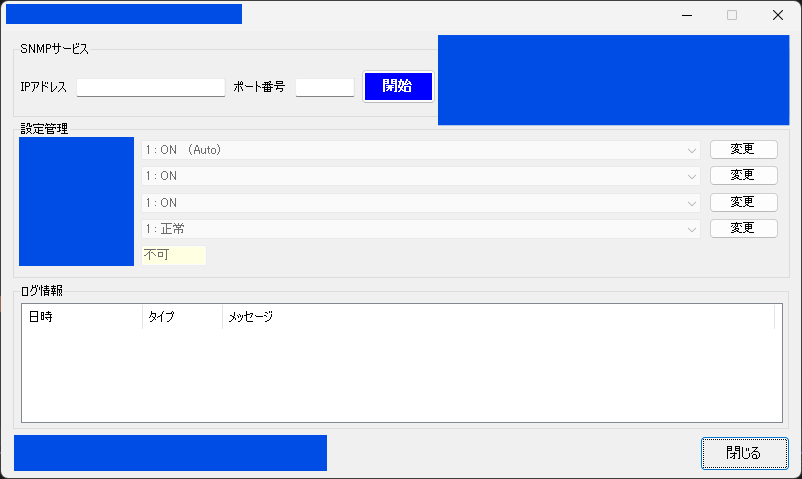Screen dimensions: 802x479
Task: Select the メッセージ column header
Action: point(499,317)
